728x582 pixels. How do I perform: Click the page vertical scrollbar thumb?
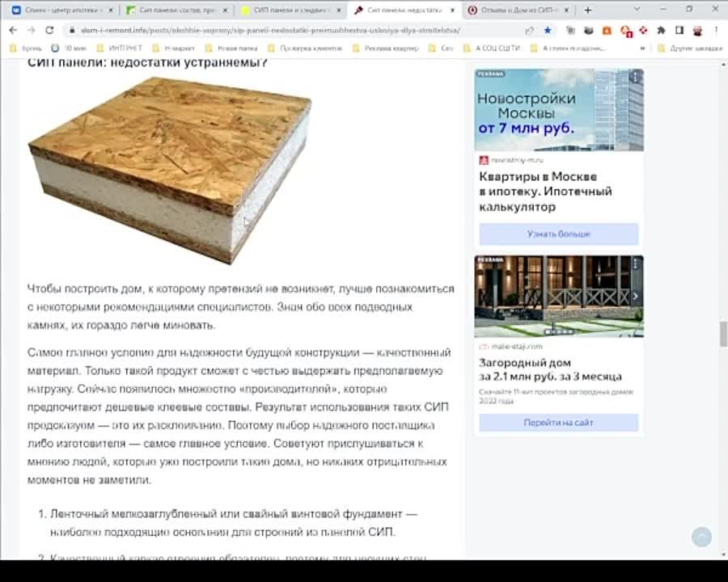tap(722, 333)
